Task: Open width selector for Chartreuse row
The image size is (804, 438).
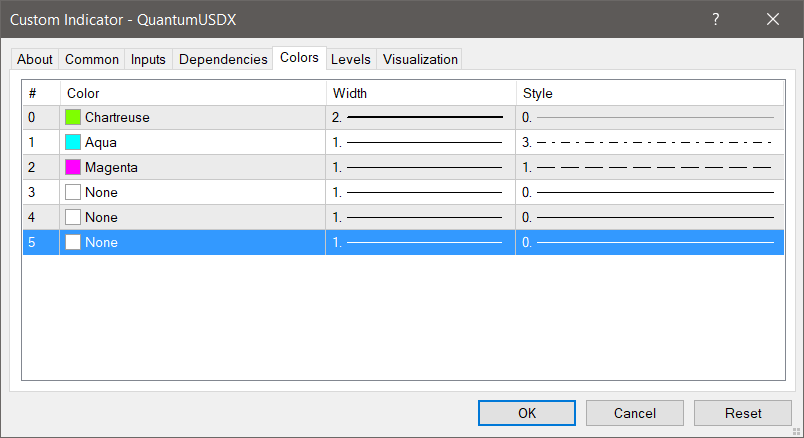Action: tap(420, 117)
